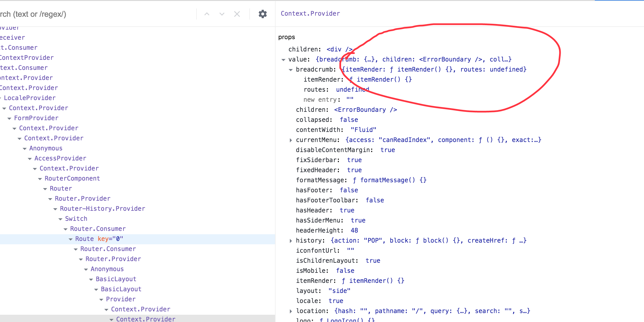
Task: Expand the currentMenu prop
Action: pyautogui.click(x=291, y=140)
